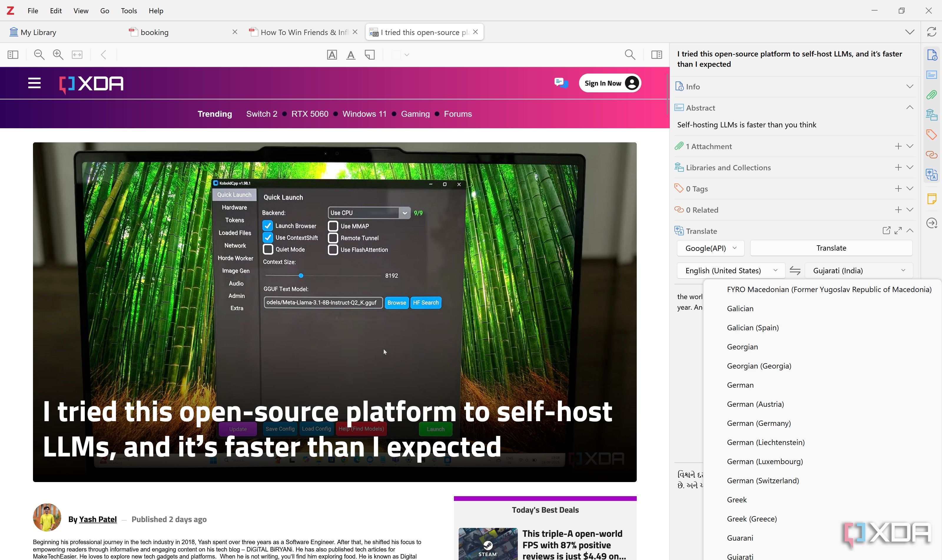Click the Sign In Now button

pos(610,83)
